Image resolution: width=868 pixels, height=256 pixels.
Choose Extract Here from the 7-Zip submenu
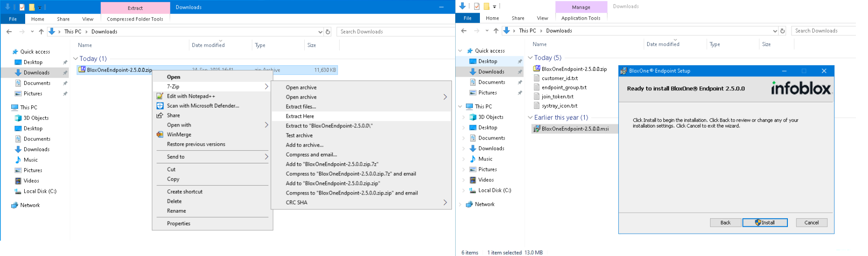click(x=300, y=116)
